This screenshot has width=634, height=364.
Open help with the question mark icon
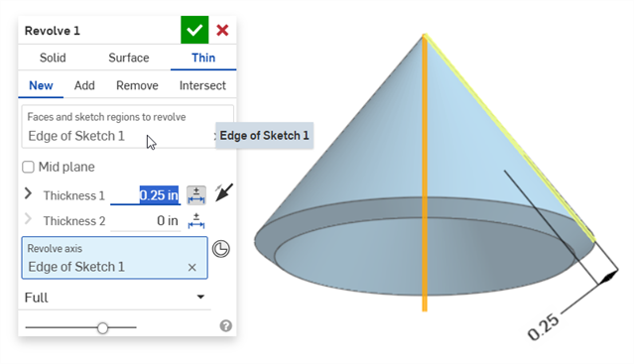click(225, 325)
